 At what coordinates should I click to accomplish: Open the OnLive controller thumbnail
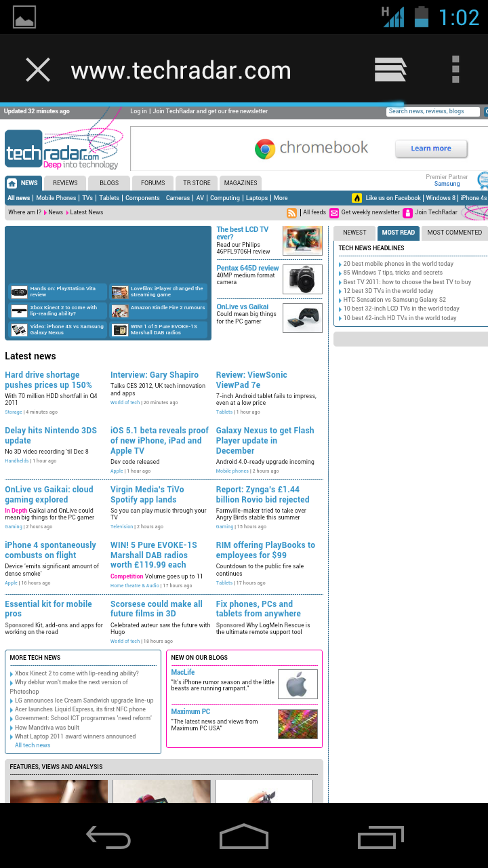click(302, 318)
